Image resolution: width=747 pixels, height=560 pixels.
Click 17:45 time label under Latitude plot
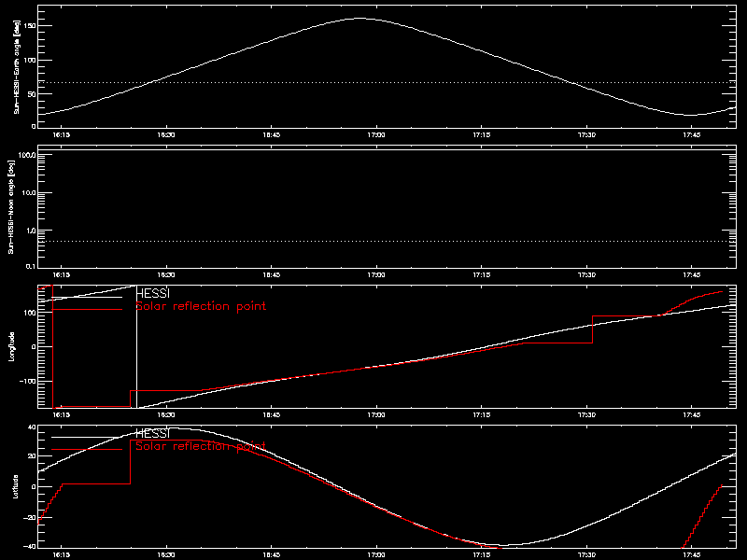pyautogui.click(x=692, y=555)
